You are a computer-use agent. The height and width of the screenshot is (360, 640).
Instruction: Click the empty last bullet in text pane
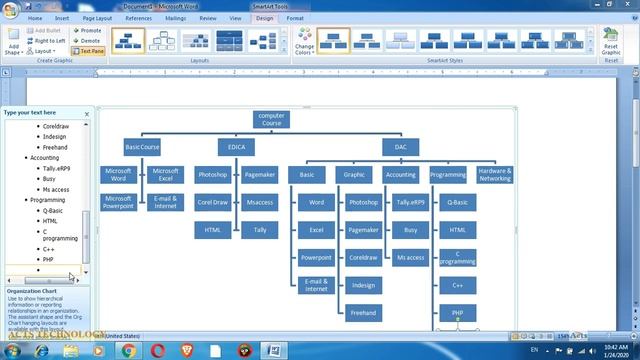tap(43, 270)
